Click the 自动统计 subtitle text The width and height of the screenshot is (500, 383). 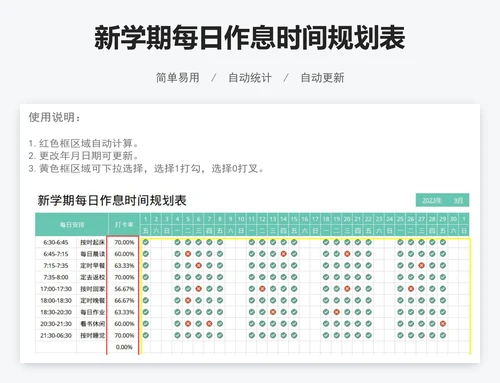250,78
